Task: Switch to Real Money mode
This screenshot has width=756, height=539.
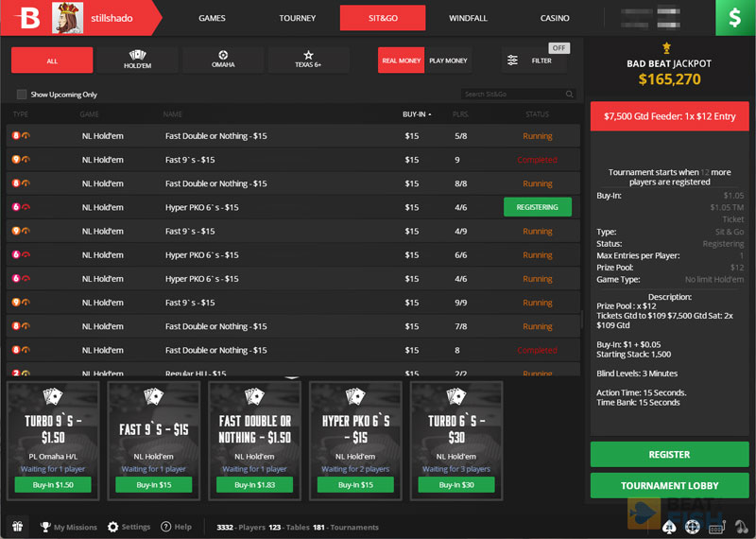Action: [401, 61]
